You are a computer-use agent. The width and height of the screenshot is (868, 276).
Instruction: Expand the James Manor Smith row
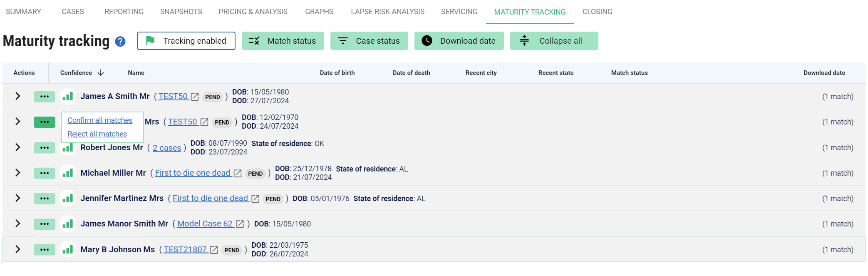coord(17,224)
